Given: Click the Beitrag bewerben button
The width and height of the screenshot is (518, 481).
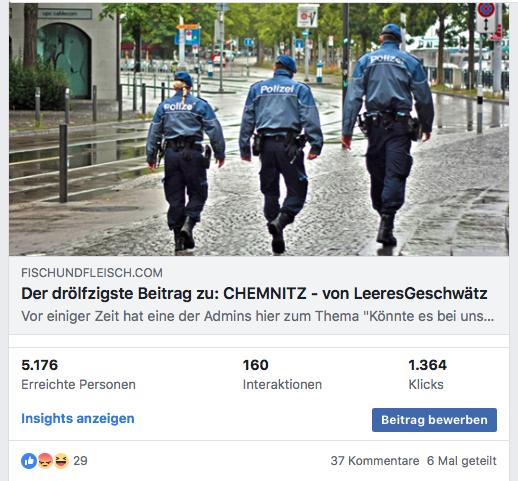Looking at the screenshot, I should coord(434,420).
